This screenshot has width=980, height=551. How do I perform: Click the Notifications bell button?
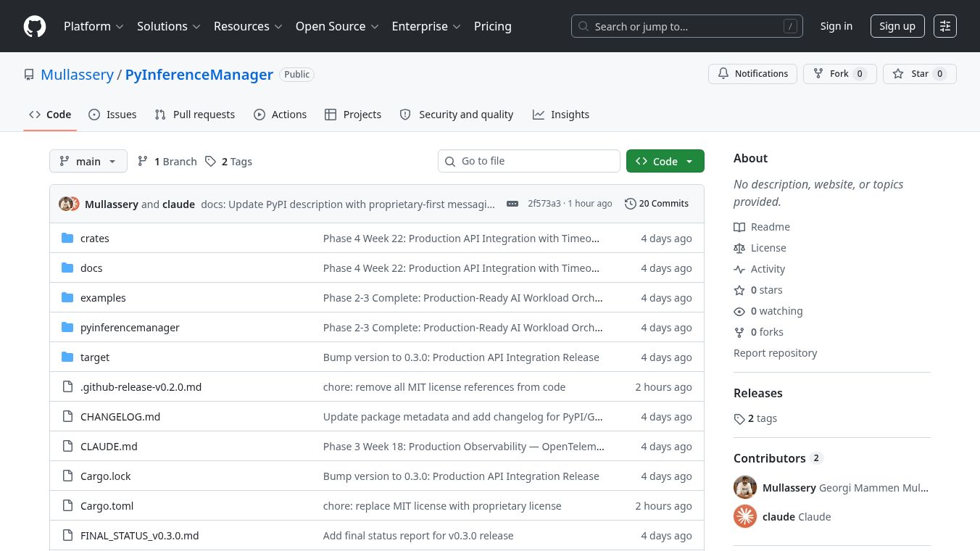[x=753, y=74]
